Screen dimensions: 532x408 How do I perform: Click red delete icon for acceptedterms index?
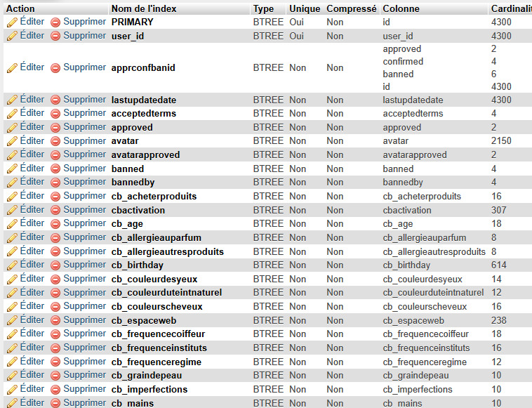click(55, 114)
